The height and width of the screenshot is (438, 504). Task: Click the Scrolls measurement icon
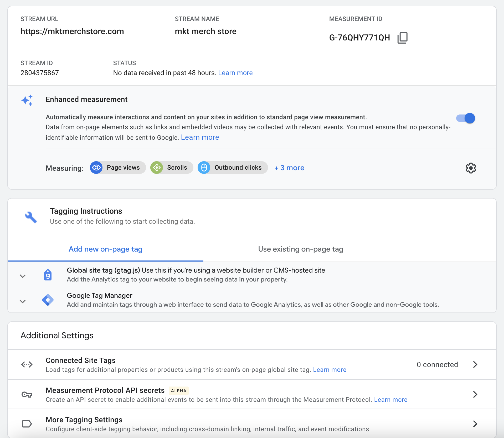[x=157, y=168]
